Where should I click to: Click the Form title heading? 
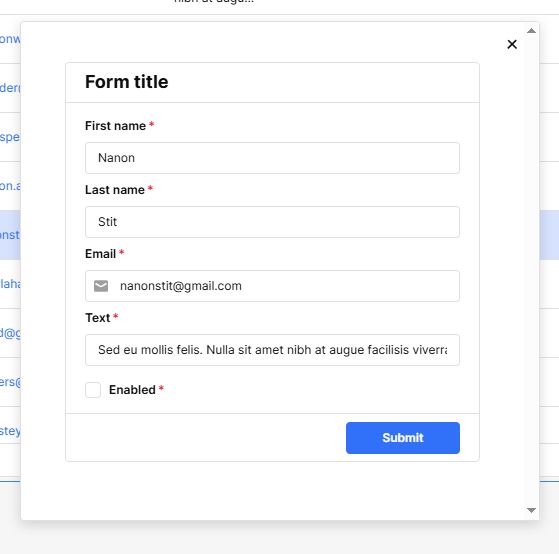(127, 82)
